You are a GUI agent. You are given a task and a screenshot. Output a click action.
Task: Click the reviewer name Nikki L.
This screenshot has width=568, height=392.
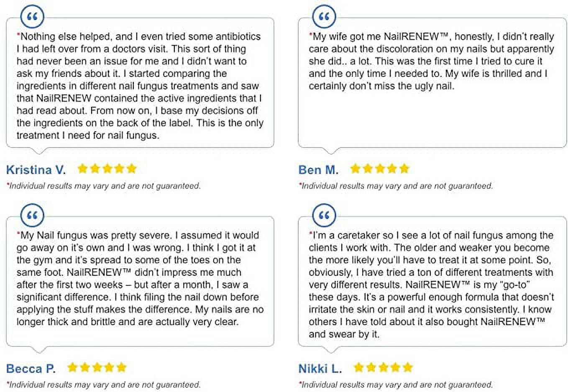pyautogui.click(x=320, y=369)
